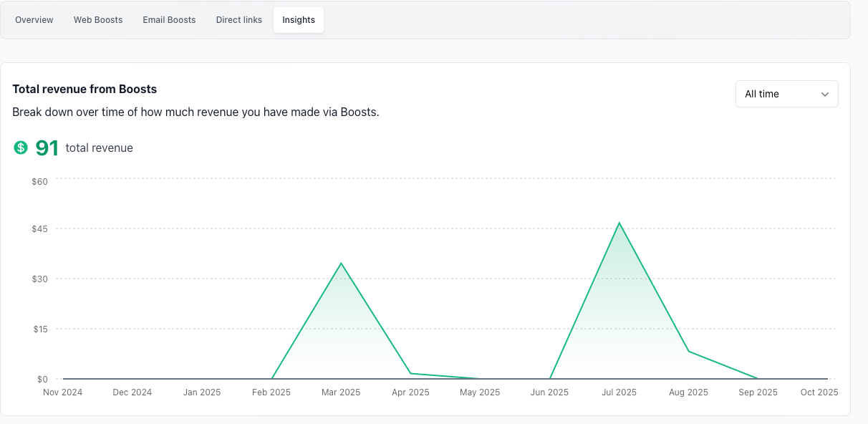Go to the Email Boosts tab
The width and height of the screenshot is (868, 424).
coord(169,20)
